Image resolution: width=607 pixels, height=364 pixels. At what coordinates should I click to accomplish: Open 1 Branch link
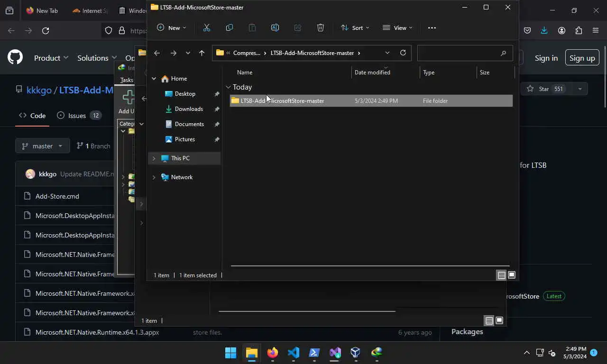point(93,146)
